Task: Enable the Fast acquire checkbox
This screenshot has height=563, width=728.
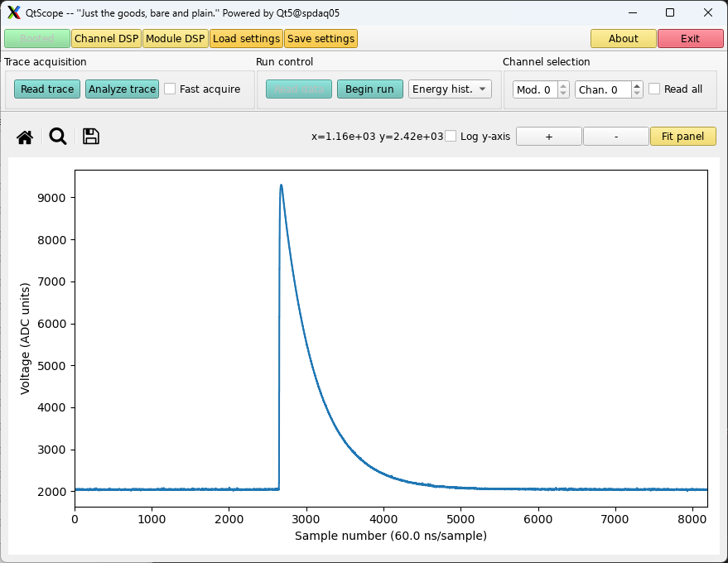Action: pyautogui.click(x=170, y=89)
